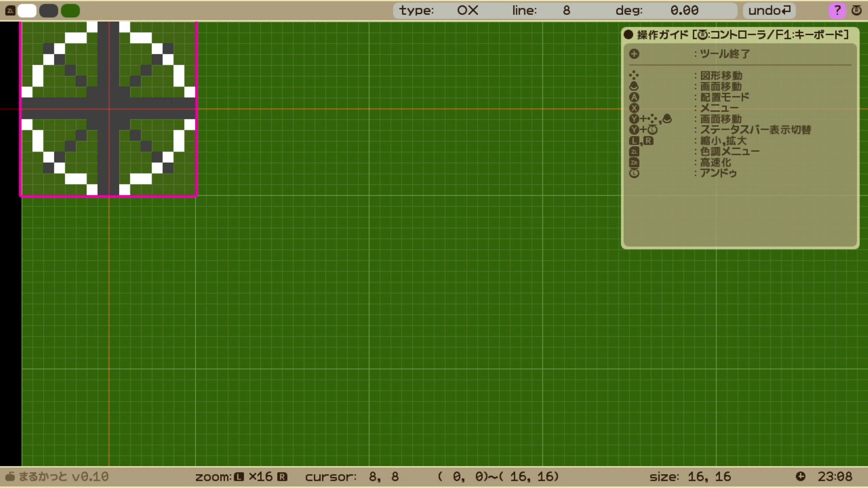
Task: Click the X button icon for メニュー
Action: pyautogui.click(x=634, y=108)
